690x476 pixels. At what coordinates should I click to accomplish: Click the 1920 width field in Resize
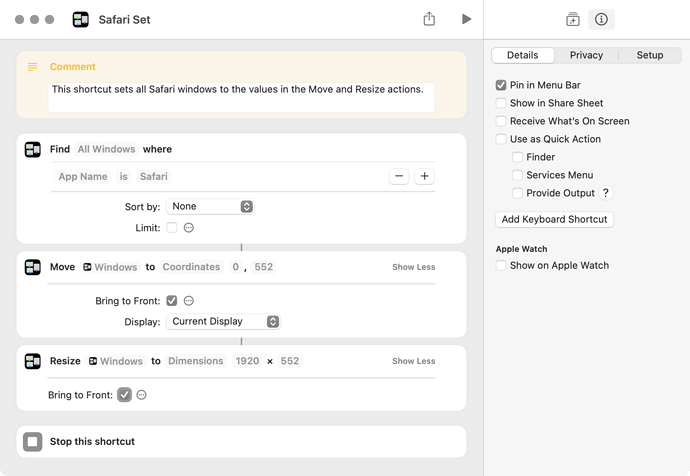coord(247,361)
